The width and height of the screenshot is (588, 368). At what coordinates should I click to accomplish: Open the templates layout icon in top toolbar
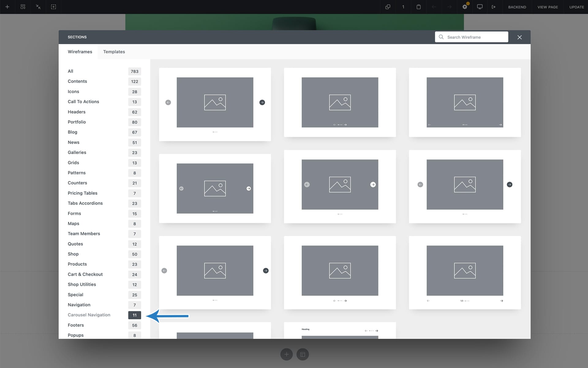[23, 7]
